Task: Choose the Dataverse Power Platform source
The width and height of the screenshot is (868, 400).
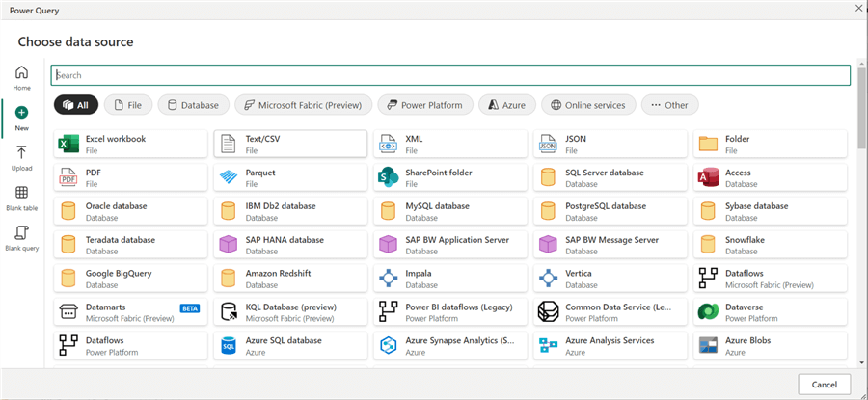Action: click(770, 311)
